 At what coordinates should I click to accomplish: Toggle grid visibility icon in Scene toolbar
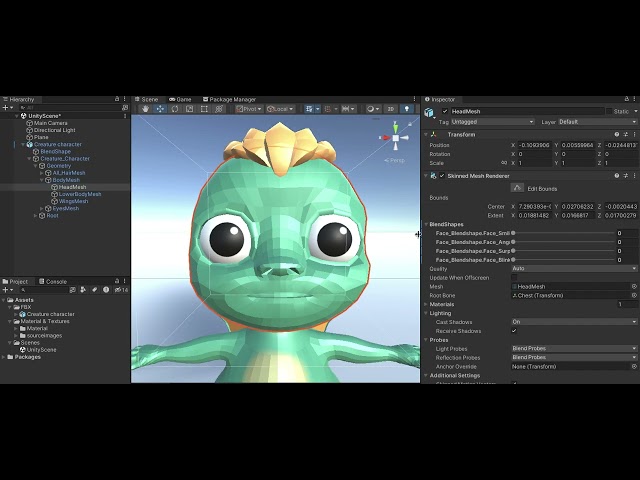pyautogui.click(x=309, y=109)
